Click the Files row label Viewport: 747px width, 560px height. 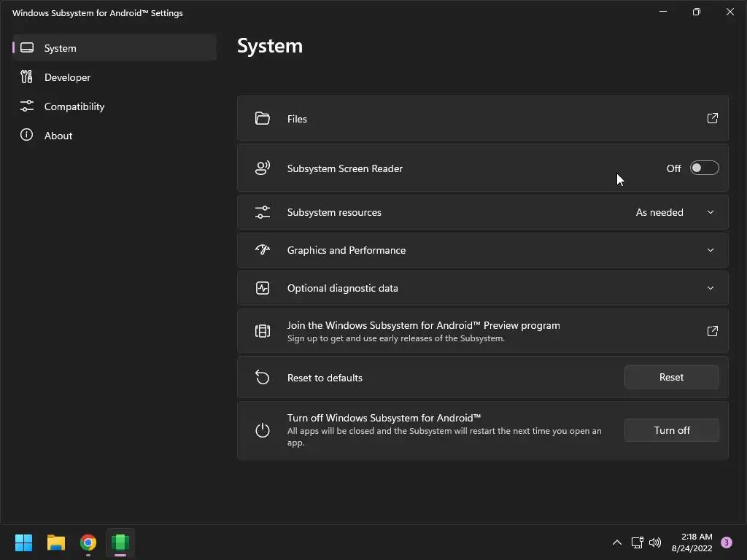(x=297, y=119)
